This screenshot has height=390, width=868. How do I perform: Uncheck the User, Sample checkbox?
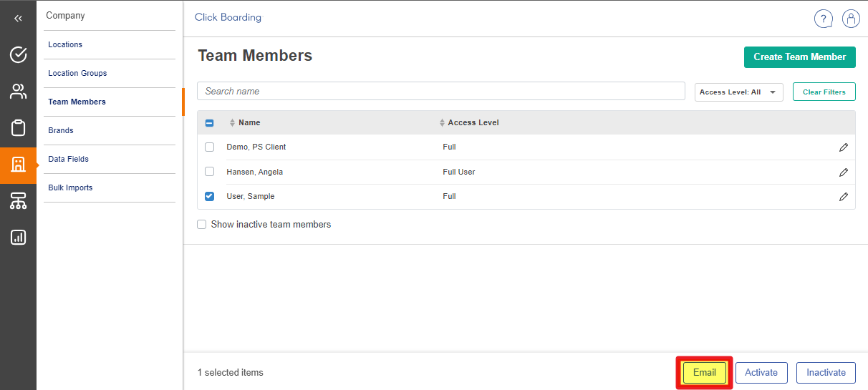pos(209,196)
